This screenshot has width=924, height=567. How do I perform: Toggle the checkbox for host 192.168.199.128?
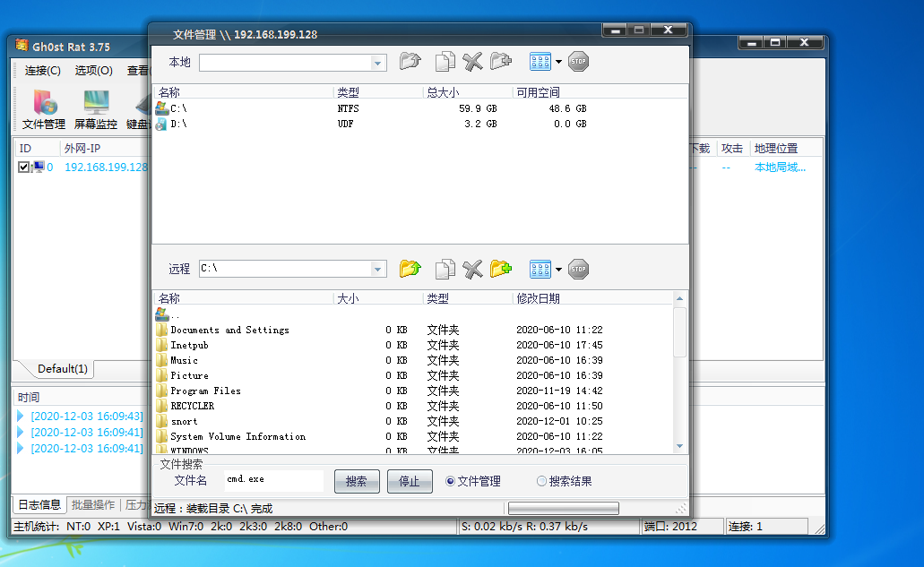23,168
